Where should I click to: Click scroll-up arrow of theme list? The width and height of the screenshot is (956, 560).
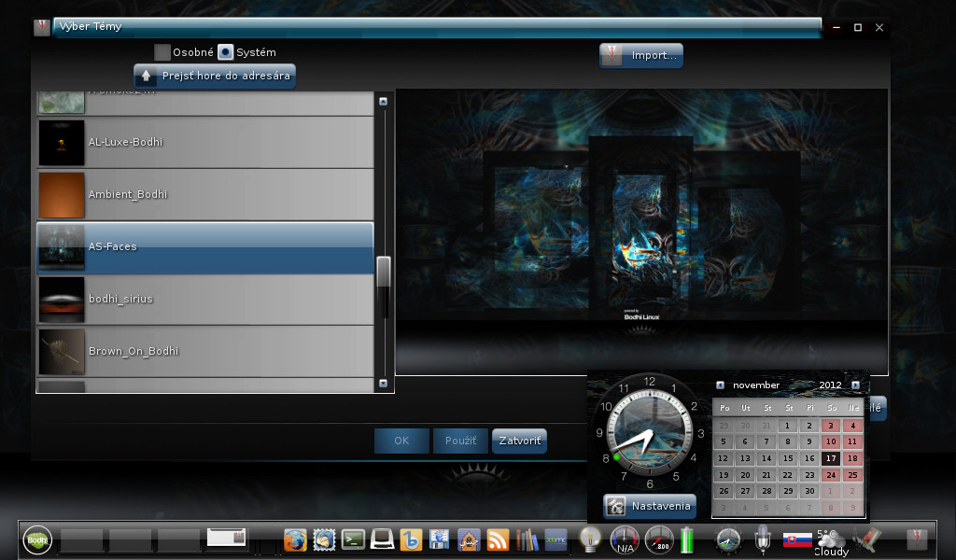[x=383, y=102]
